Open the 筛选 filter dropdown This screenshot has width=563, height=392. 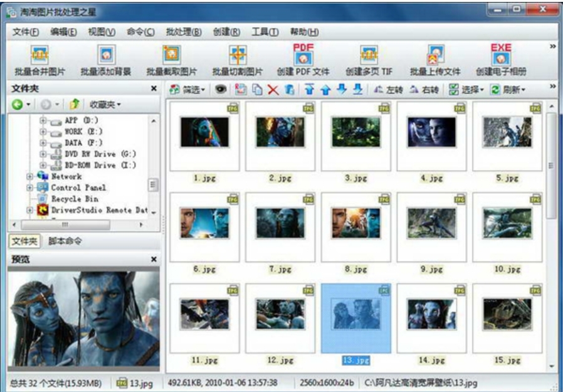pos(187,90)
